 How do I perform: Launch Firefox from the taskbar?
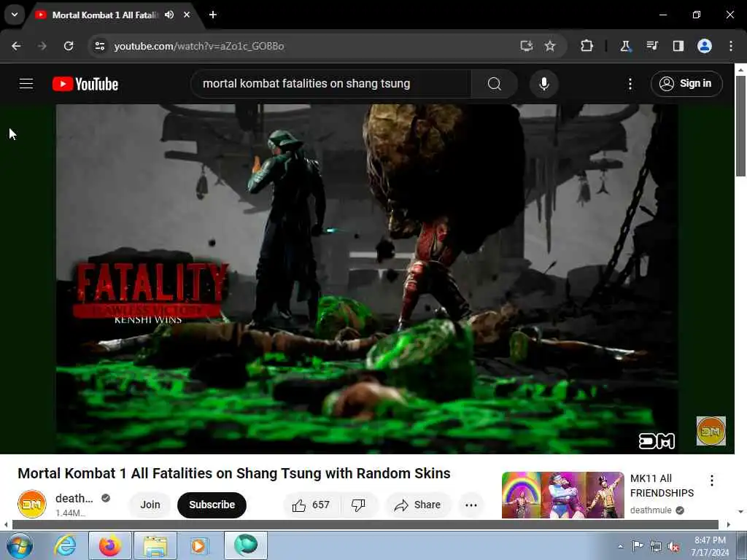click(109, 545)
